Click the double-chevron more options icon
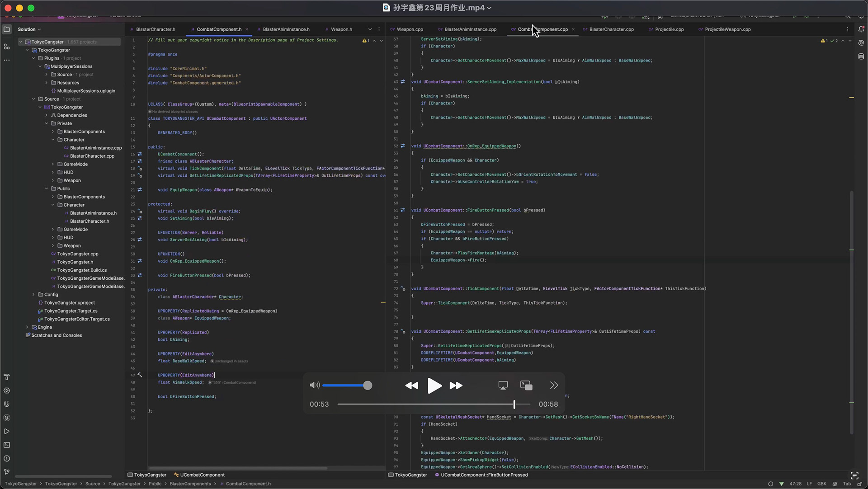 tap(554, 386)
